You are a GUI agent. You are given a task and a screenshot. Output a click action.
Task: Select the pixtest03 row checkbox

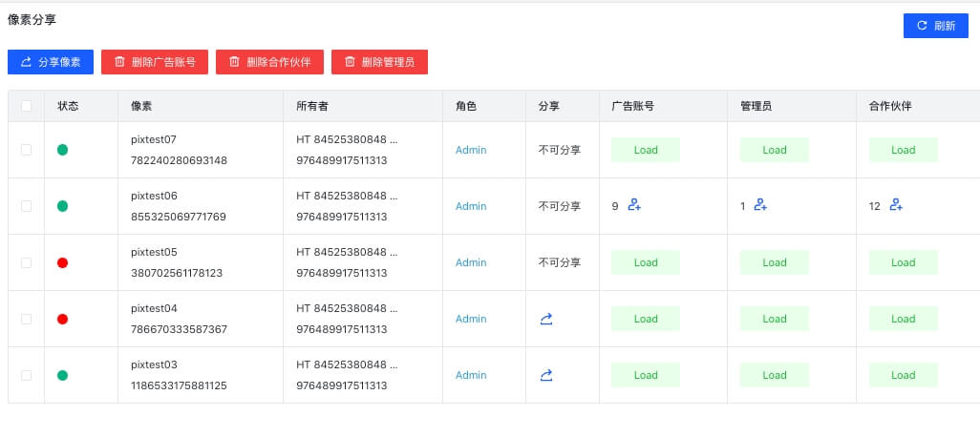point(26,375)
